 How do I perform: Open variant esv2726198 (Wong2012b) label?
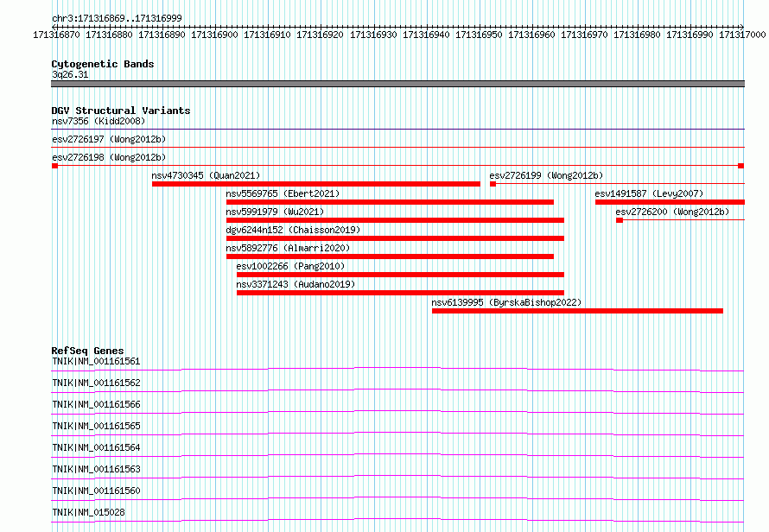pos(109,157)
